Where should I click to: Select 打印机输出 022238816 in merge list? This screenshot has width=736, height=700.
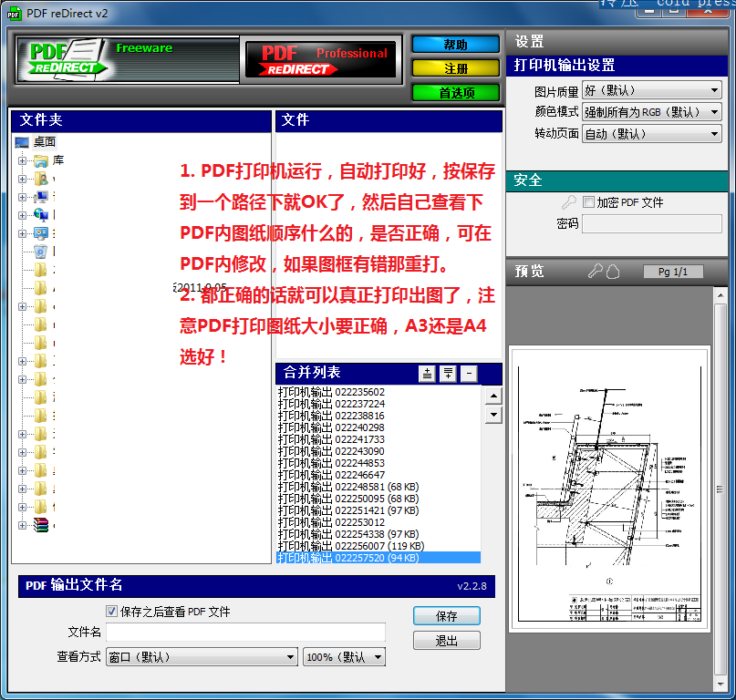(378, 416)
